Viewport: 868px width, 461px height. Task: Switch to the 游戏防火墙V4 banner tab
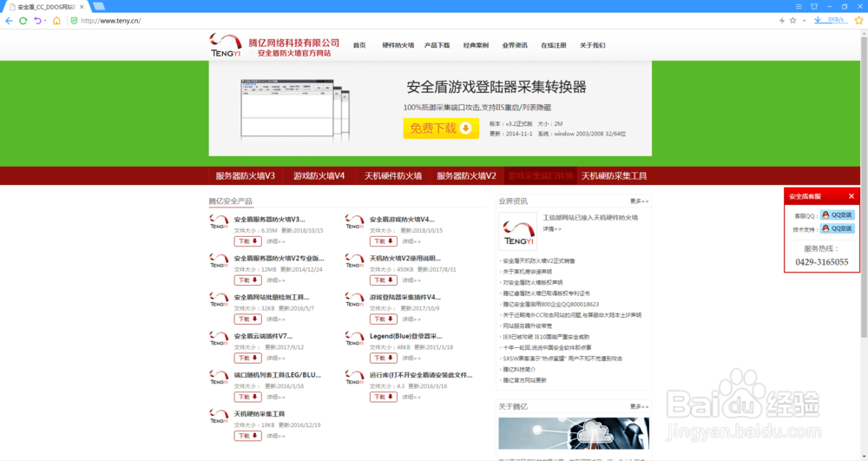coord(319,176)
